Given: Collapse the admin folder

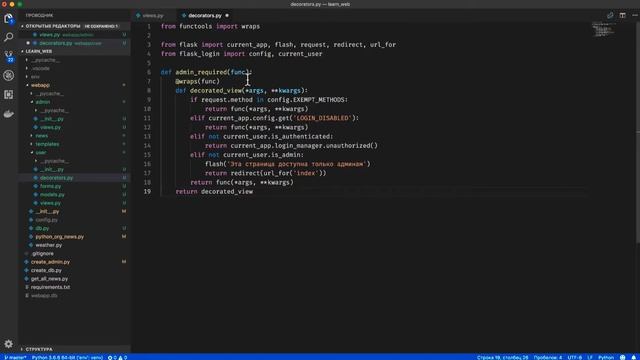Looking at the screenshot, I should tap(42, 102).
